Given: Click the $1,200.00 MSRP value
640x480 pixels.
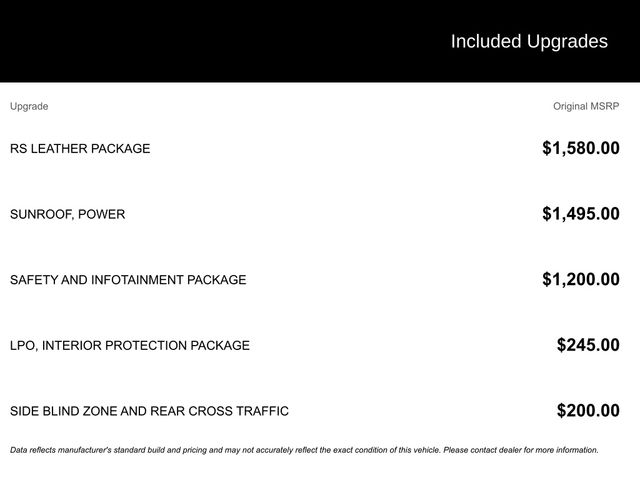Looking at the screenshot, I should 581,280.
